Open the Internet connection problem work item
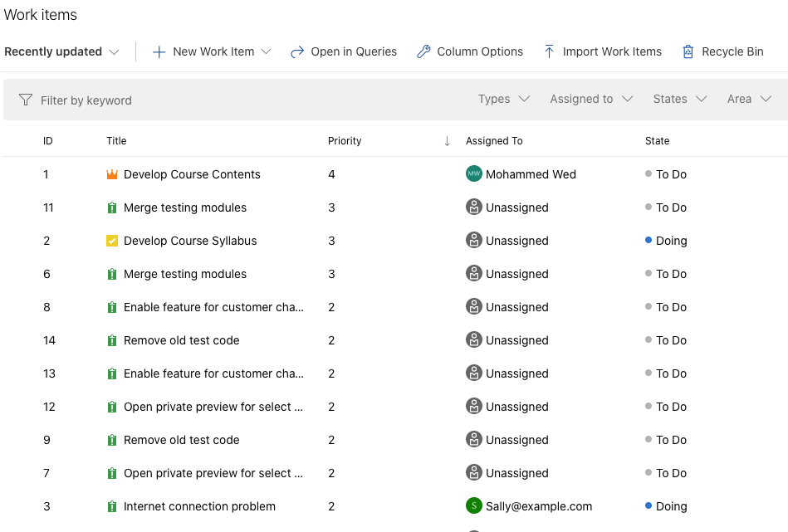 pos(199,506)
